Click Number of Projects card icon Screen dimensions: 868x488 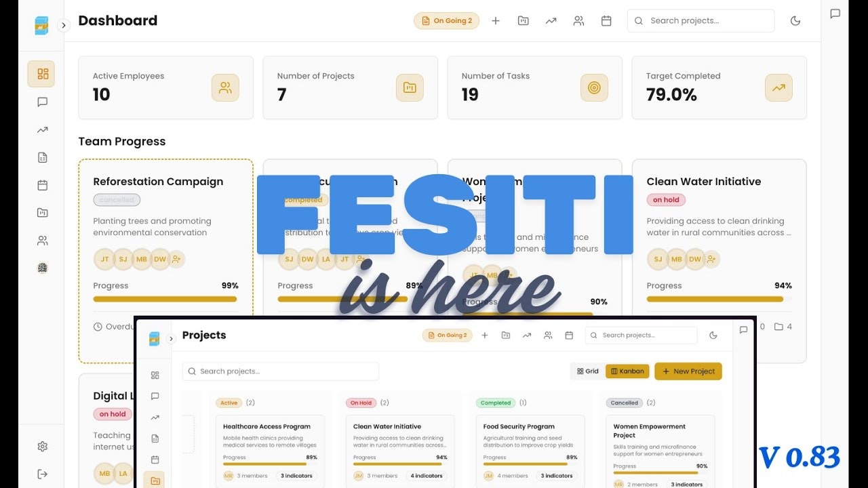point(410,87)
